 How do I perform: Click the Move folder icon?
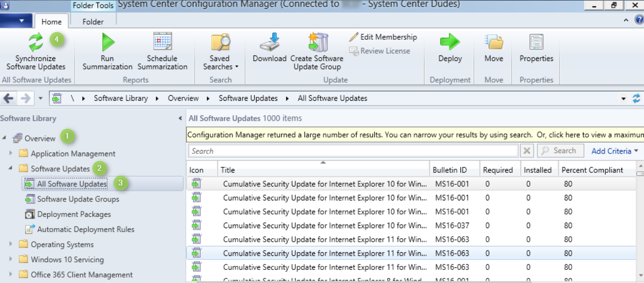pyautogui.click(x=494, y=42)
